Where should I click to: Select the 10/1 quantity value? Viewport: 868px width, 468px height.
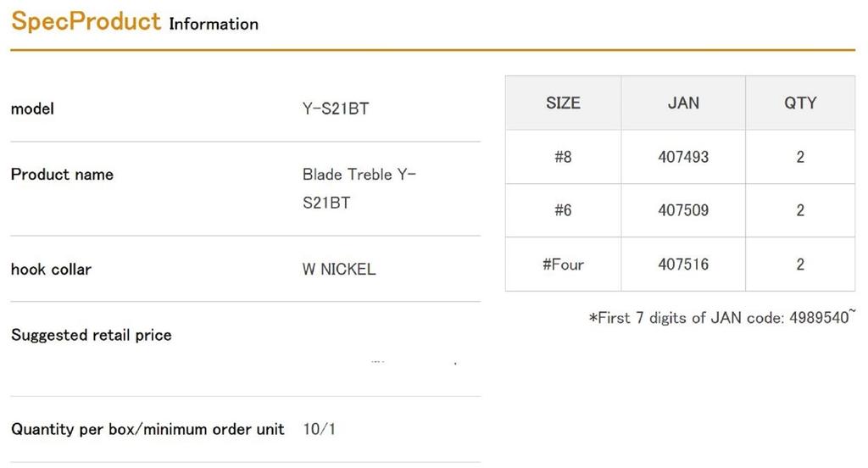[x=319, y=430]
